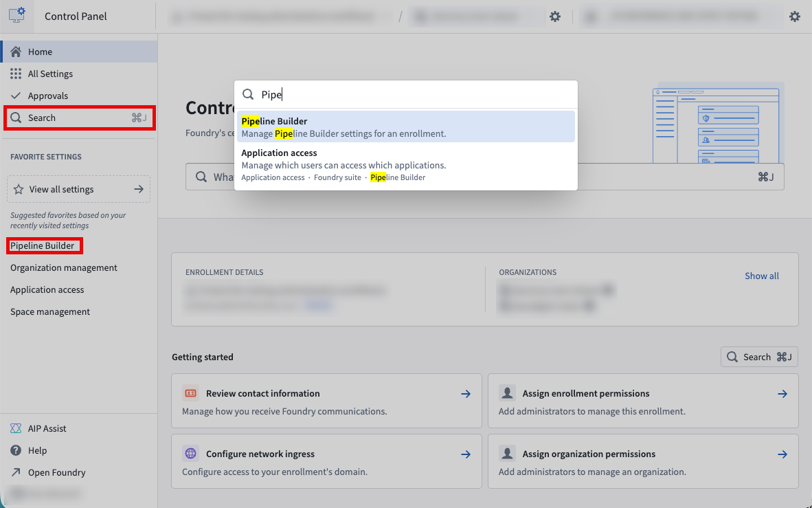This screenshot has width=812, height=508.
Task: Click the arrow next to View all settings
Action: [139, 189]
